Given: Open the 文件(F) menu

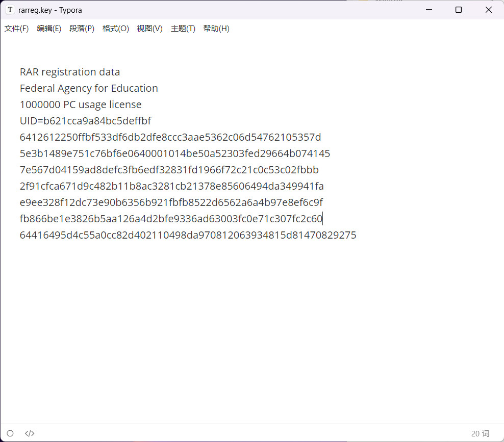Looking at the screenshot, I should pyautogui.click(x=16, y=29).
